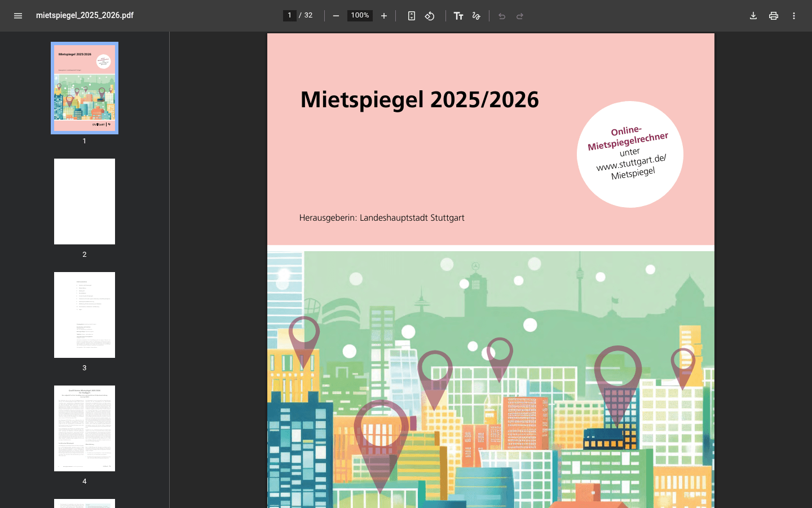Viewport: 812px width, 508px height.
Task: Click the page 5 thumbnail peeking below
Action: (85, 503)
